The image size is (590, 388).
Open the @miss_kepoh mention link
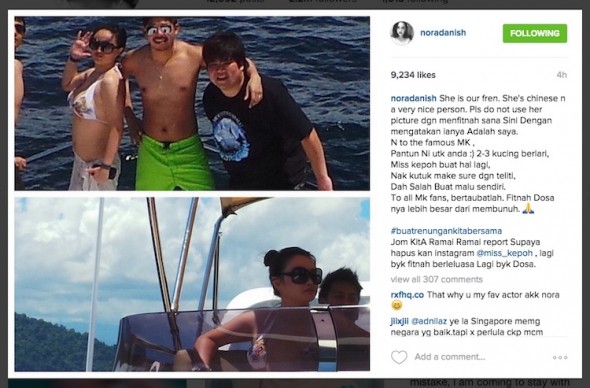505,253
